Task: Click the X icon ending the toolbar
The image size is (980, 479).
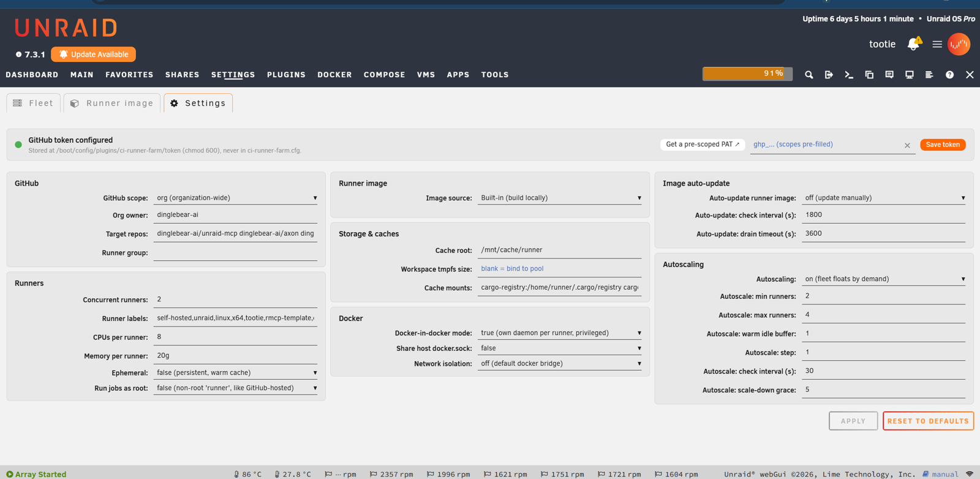Action: (970, 75)
